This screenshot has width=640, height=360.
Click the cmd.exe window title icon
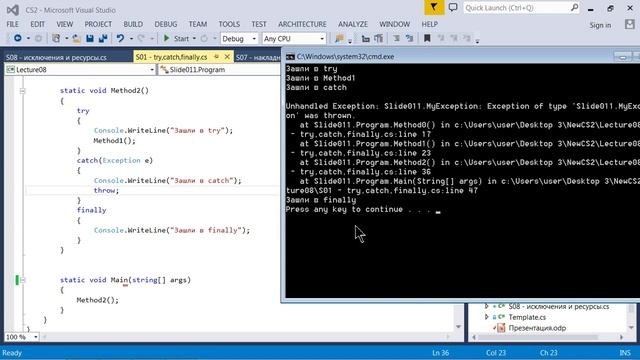(290, 57)
